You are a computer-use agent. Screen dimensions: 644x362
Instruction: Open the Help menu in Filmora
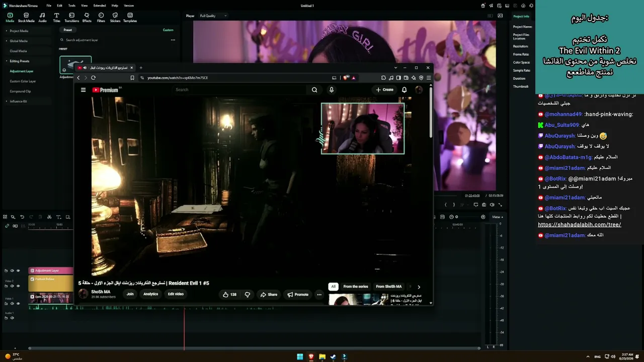[115, 6]
